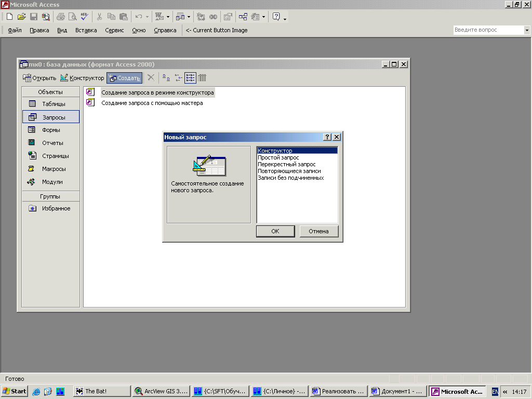
Task: Click the Создать button
Action: pyautogui.click(x=125, y=78)
